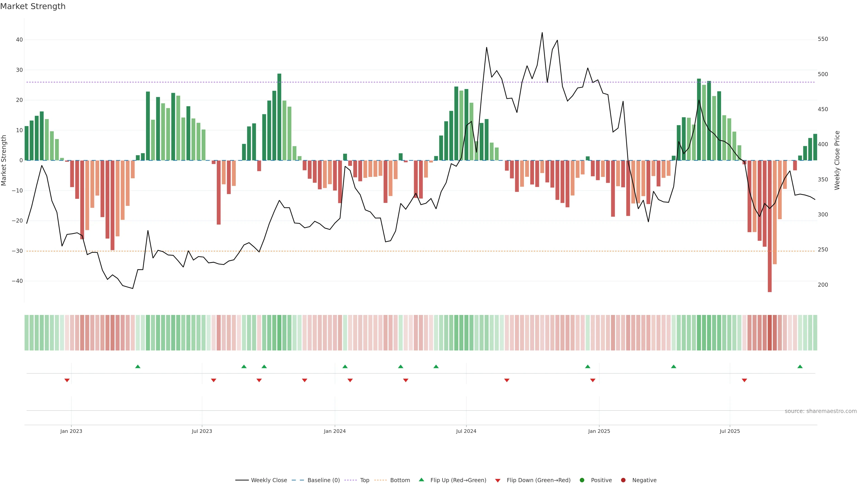Click the Flip Down red triangle legend icon
Image resolution: width=868 pixels, height=488 pixels.
[x=498, y=481]
